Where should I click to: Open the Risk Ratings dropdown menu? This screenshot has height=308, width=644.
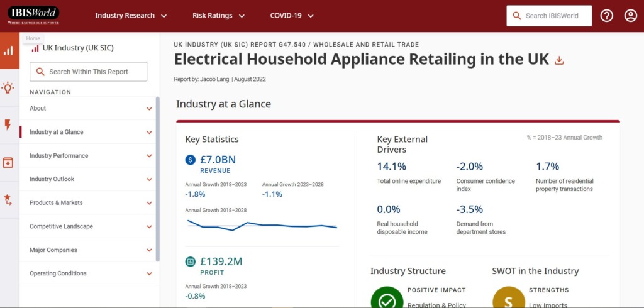pyautogui.click(x=218, y=16)
